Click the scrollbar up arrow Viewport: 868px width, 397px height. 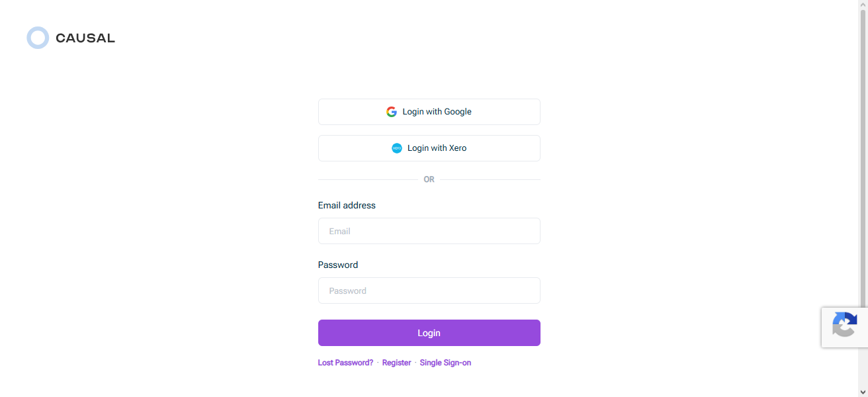(863, 5)
